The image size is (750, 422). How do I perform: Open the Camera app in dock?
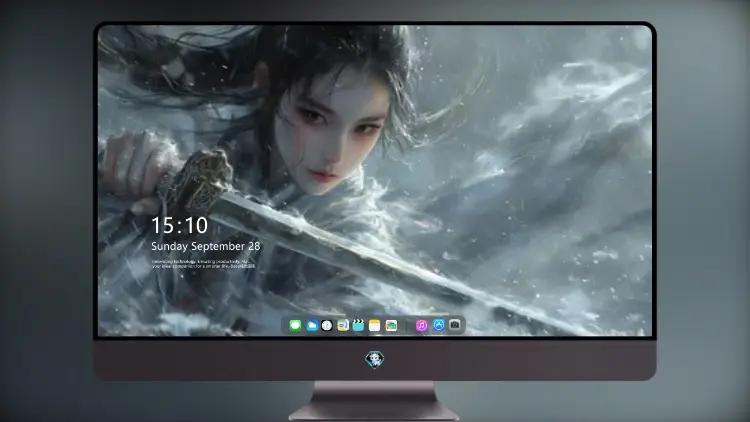(x=455, y=325)
